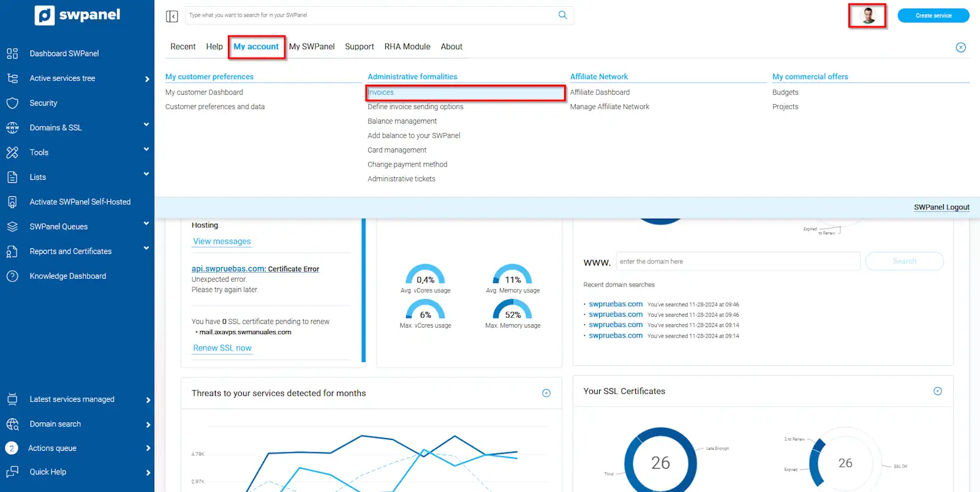Open the Tools wrench icon
980x492 pixels.
coord(12,153)
